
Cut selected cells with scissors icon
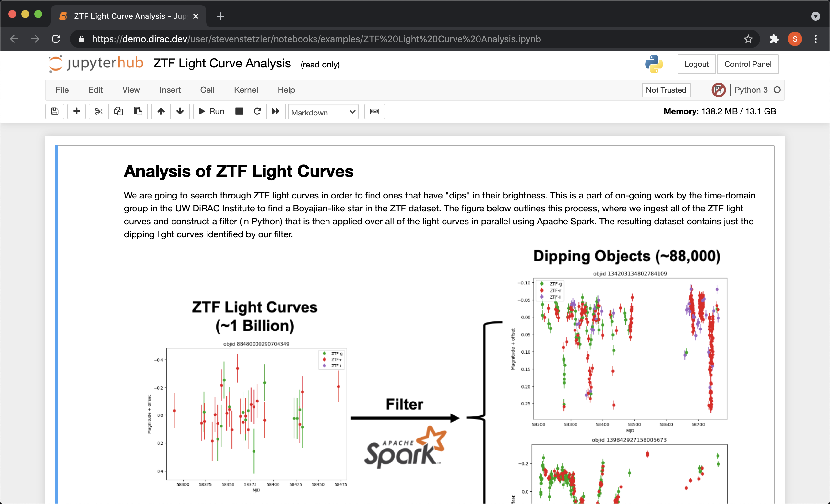(99, 111)
